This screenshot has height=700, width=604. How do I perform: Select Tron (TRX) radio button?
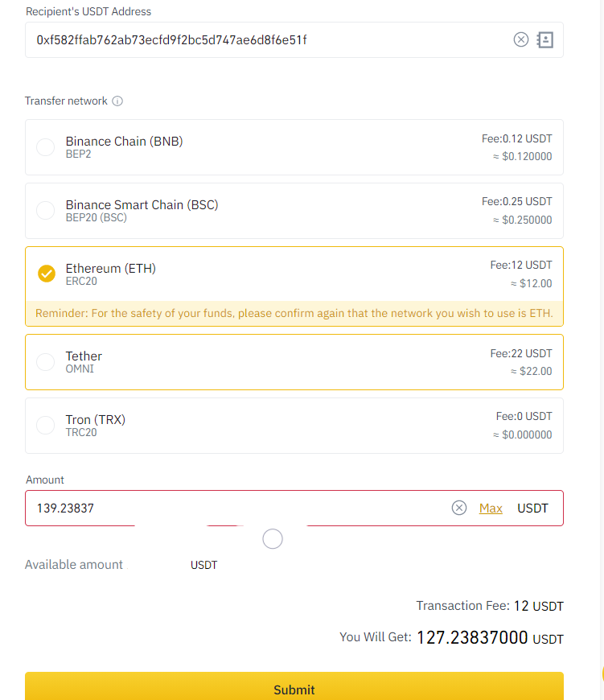pyautogui.click(x=46, y=425)
